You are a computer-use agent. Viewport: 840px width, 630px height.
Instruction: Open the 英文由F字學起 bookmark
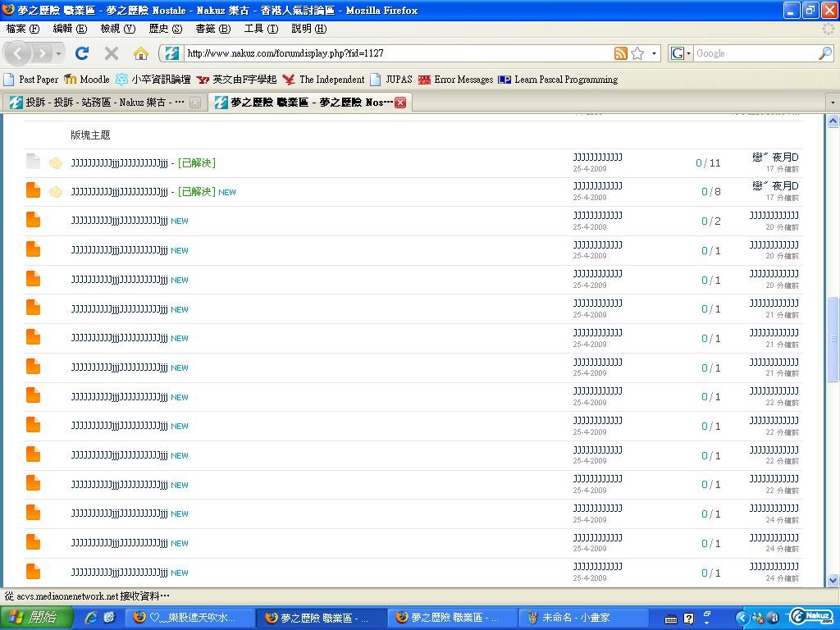[236, 80]
